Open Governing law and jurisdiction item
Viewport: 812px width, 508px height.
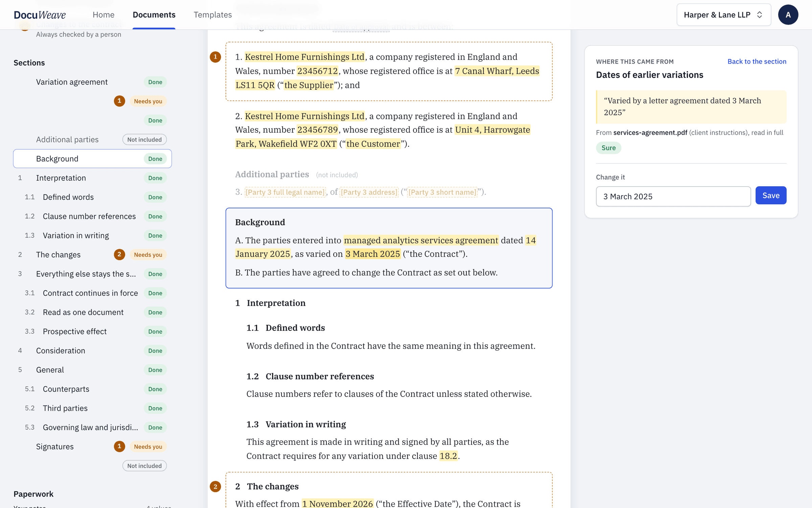pyautogui.click(x=92, y=427)
